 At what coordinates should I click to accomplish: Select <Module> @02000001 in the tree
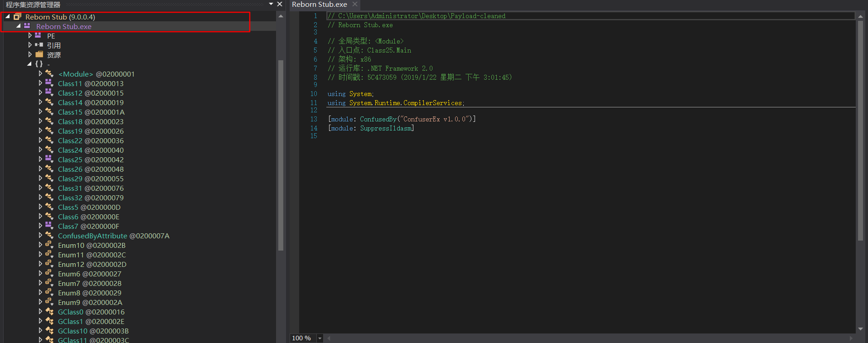97,74
